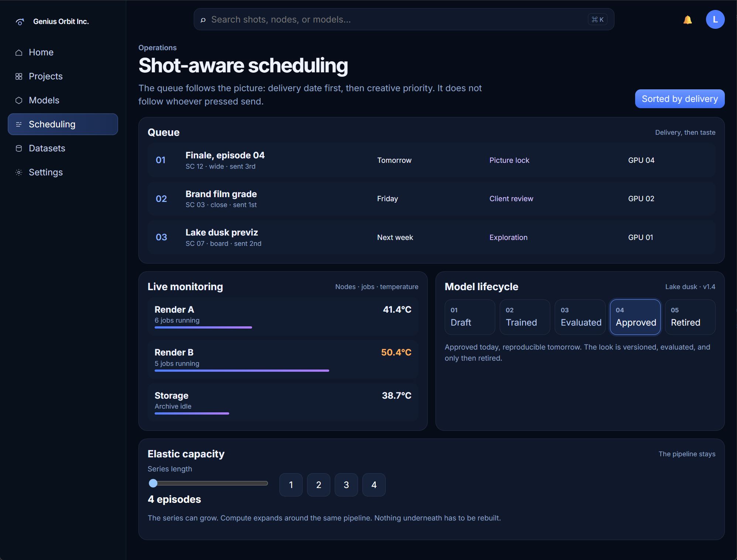Click the Home house icon
The image size is (737, 560).
[19, 52]
